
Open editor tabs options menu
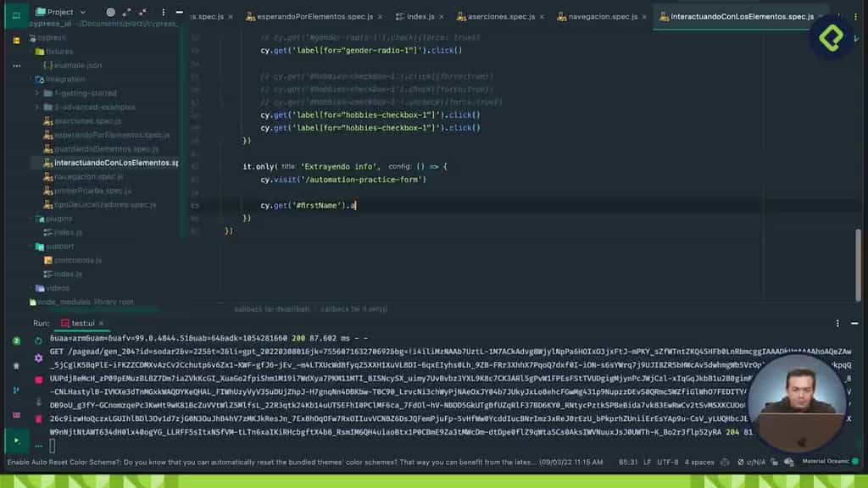tap(856, 17)
